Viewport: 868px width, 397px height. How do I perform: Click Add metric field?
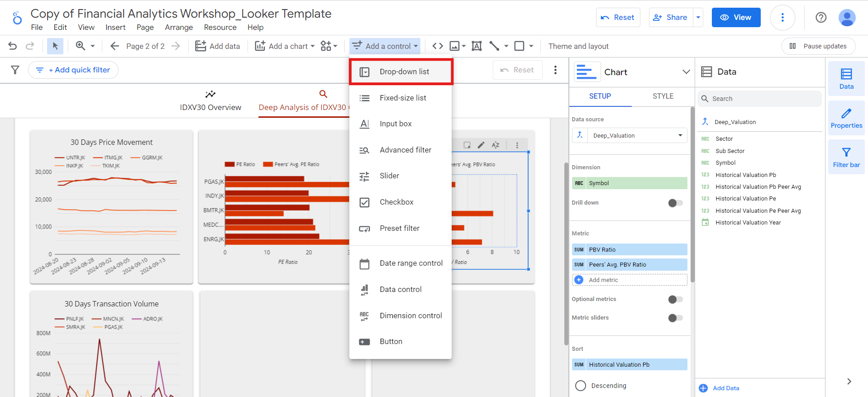tap(630, 280)
